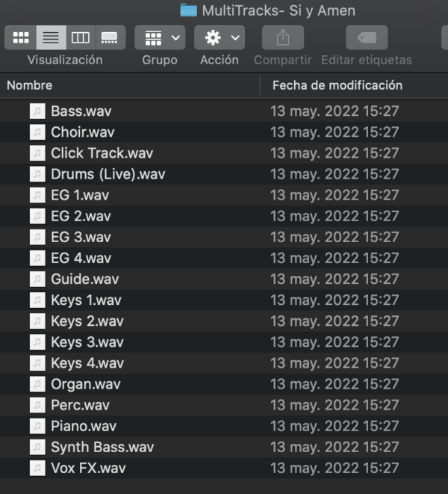Select the Synth Bass.wav file name
This screenshot has width=448, height=494.
point(102,447)
